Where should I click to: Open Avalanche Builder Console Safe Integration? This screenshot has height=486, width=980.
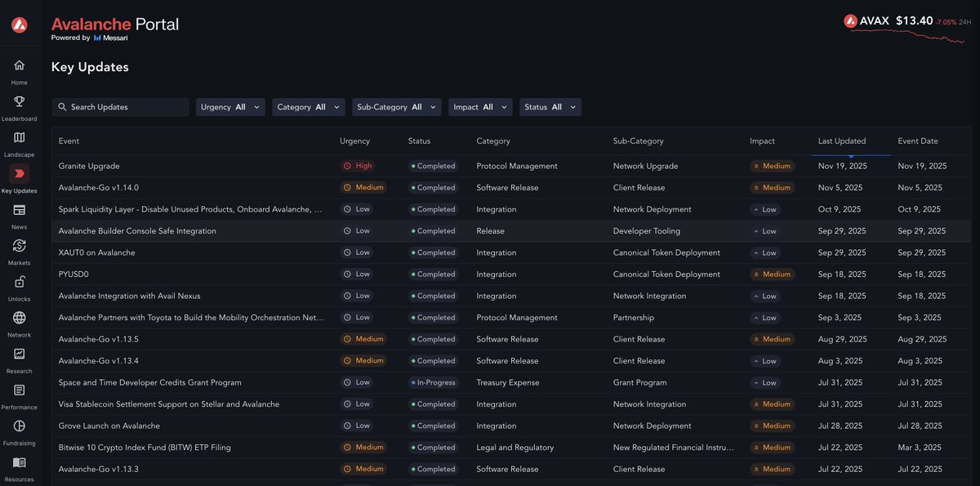coord(137,231)
